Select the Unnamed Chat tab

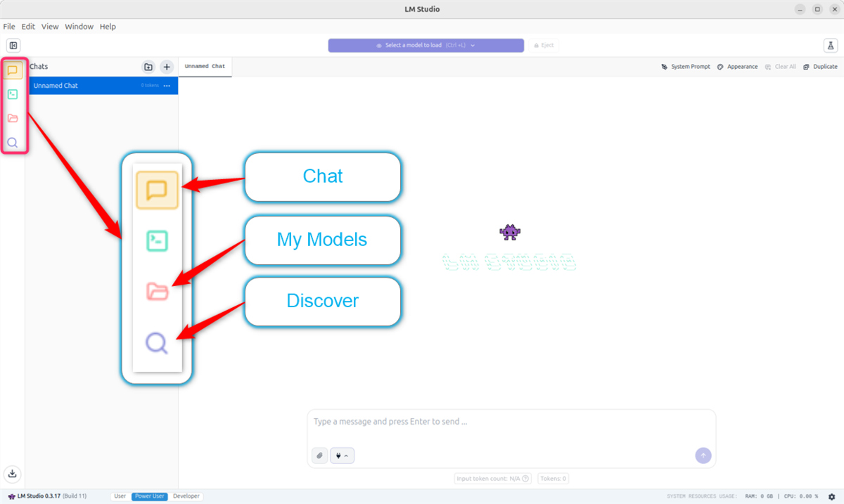205,67
